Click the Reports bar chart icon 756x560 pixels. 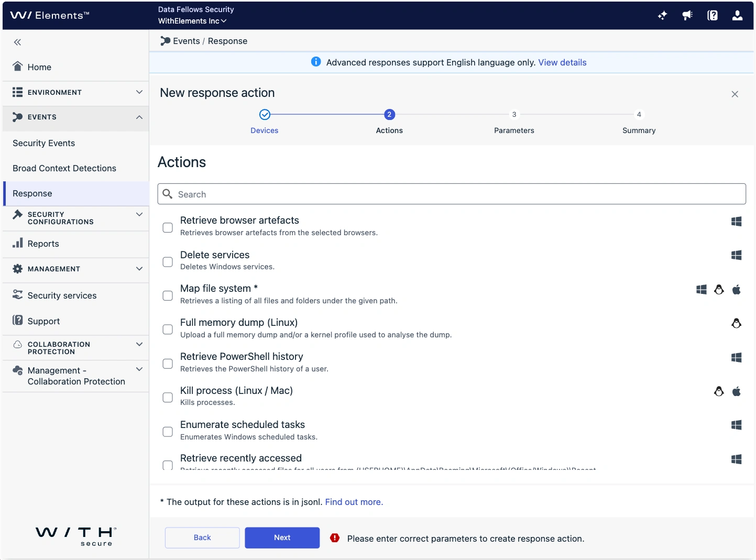point(18,243)
